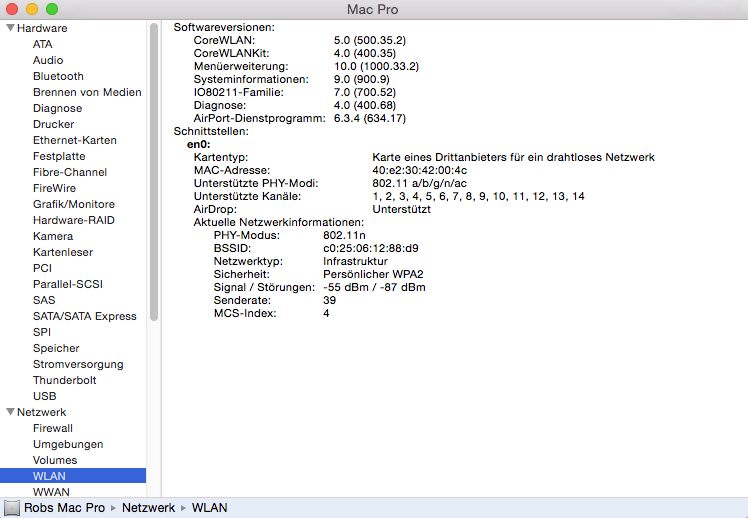The height and width of the screenshot is (518, 748).
Task: Select the highlighted WLAN sidebar item
Action: pyautogui.click(x=73, y=476)
